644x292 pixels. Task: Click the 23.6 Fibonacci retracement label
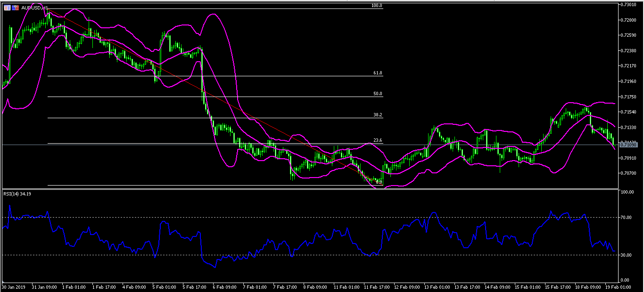(377, 141)
